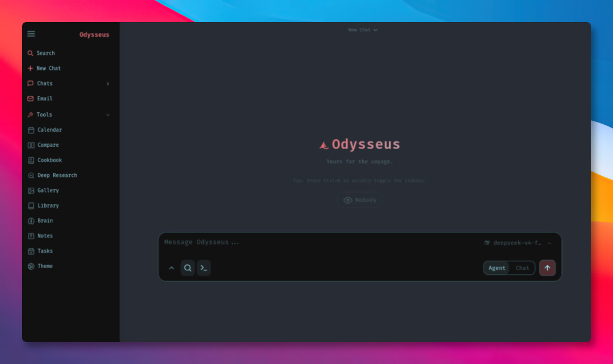Click the Library book icon
The image size is (613, 364).
pos(31,206)
